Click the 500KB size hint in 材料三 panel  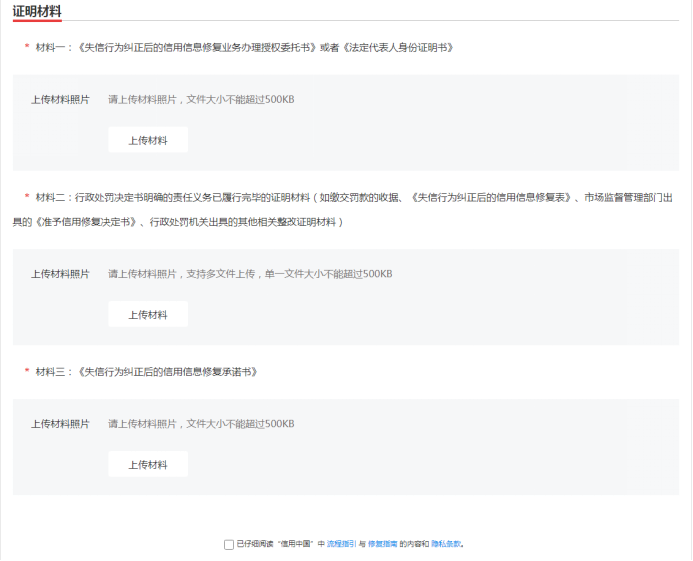pyautogui.click(x=279, y=423)
